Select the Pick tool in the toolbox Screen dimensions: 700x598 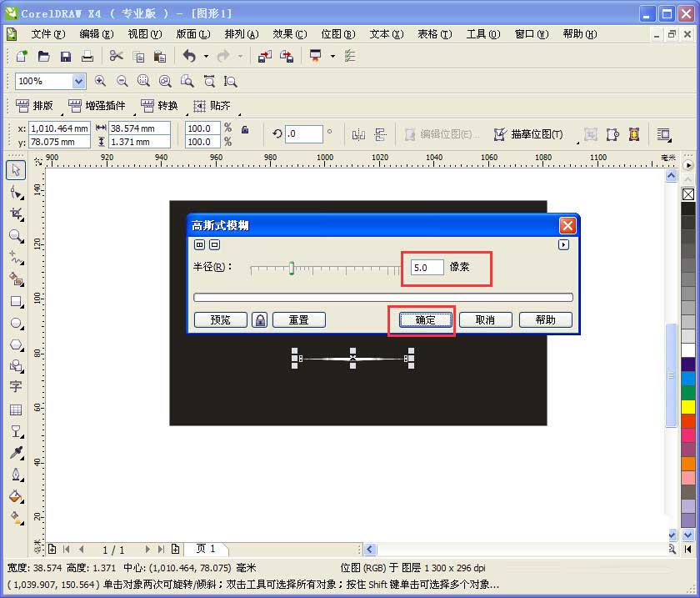15,170
